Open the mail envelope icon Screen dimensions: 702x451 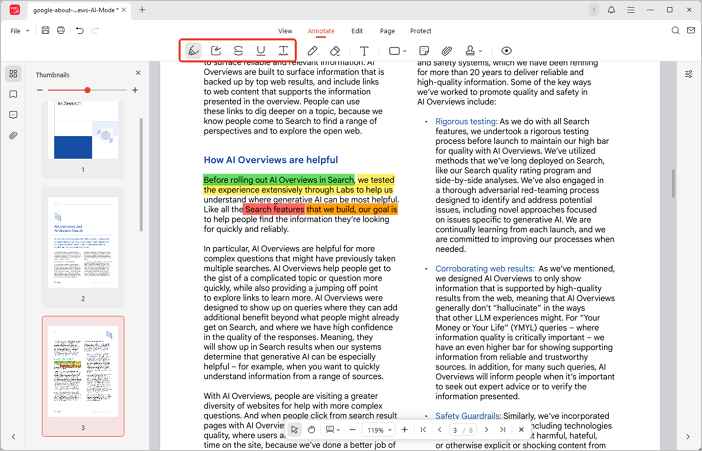[x=691, y=30]
